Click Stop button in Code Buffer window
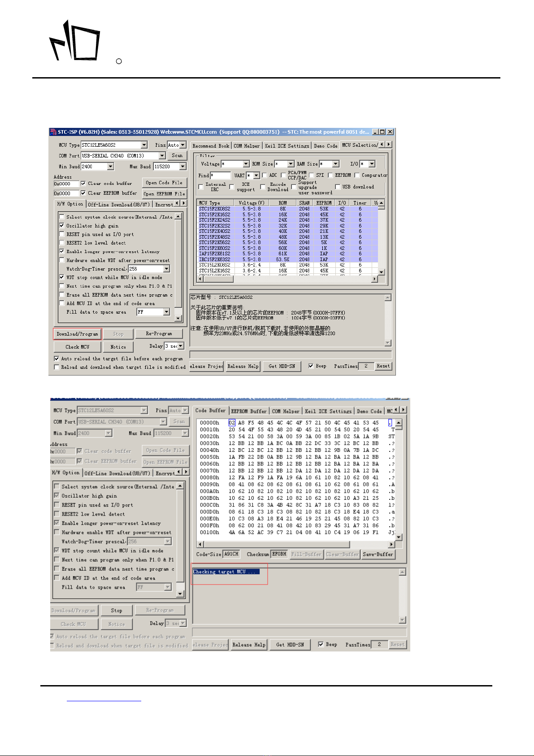Screen dimensions: 534x756 pyautogui.click(x=117, y=611)
